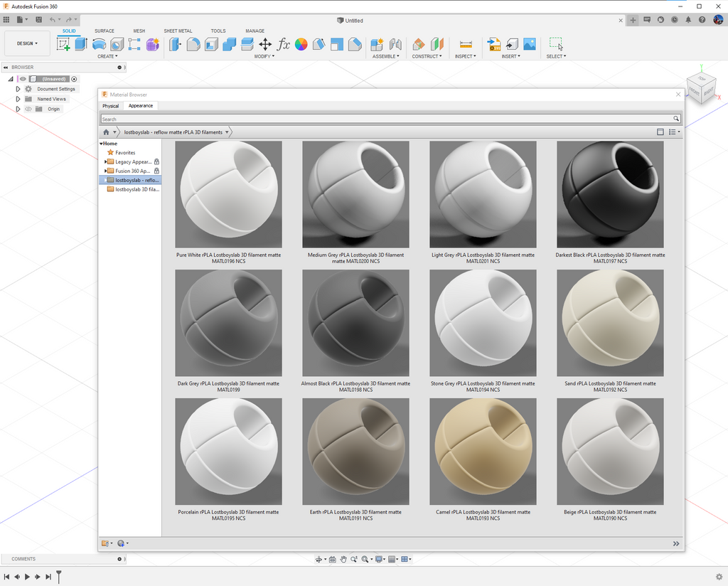Pick the Sand rPLA appearance
The image size is (728, 586).
pos(610,323)
